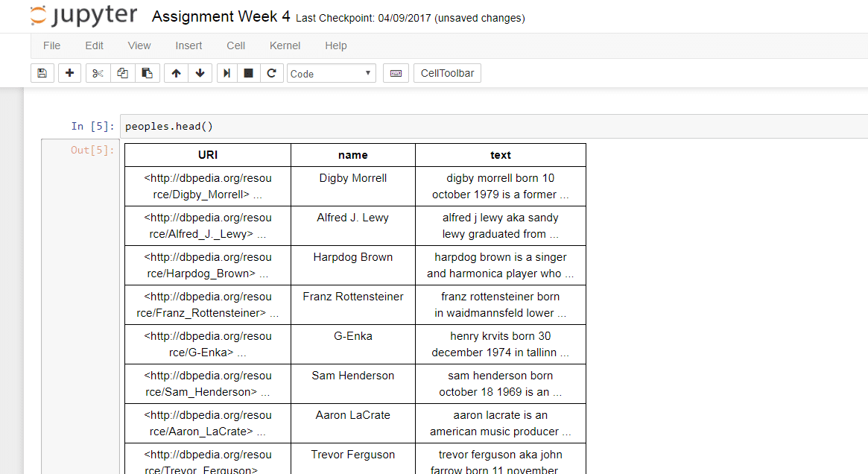Click the Sam Henderson name cell
The height and width of the screenshot is (474, 868).
353,384
